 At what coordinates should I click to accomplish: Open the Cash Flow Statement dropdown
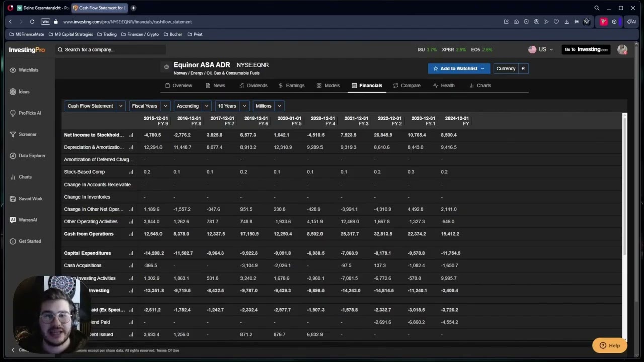(x=95, y=106)
